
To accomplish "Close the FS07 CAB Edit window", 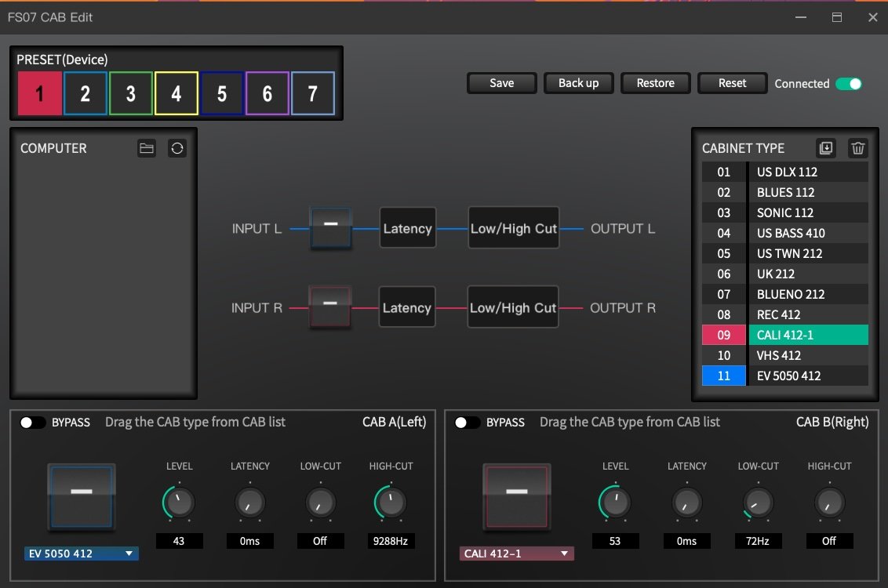I will [x=873, y=17].
